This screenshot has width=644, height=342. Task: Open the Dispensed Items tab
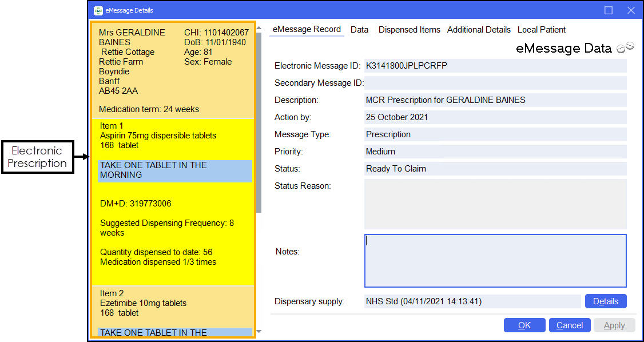coord(409,30)
